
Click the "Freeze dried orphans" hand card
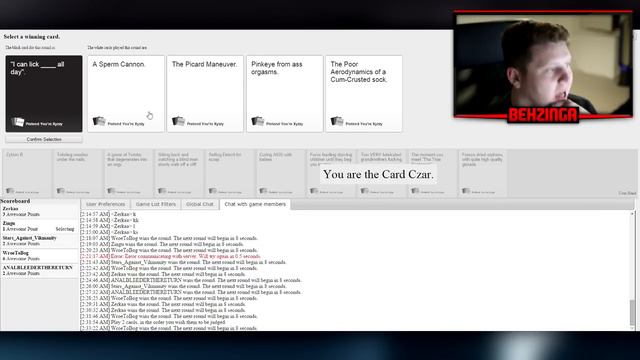point(483,173)
